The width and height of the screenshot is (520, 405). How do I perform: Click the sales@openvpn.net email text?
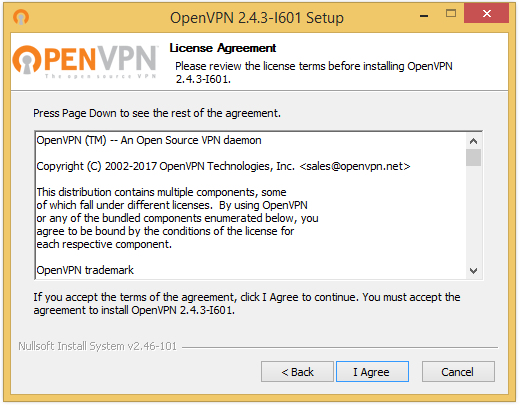coord(355,166)
